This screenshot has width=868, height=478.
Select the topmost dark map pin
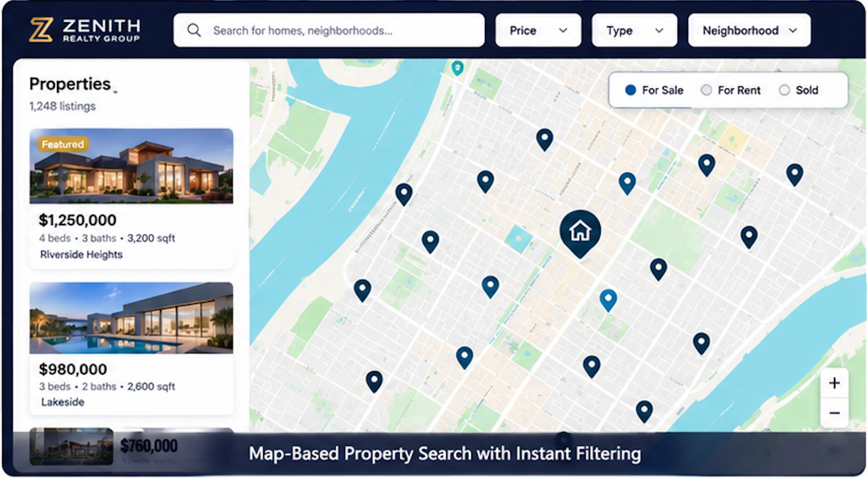(x=544, y=140)
